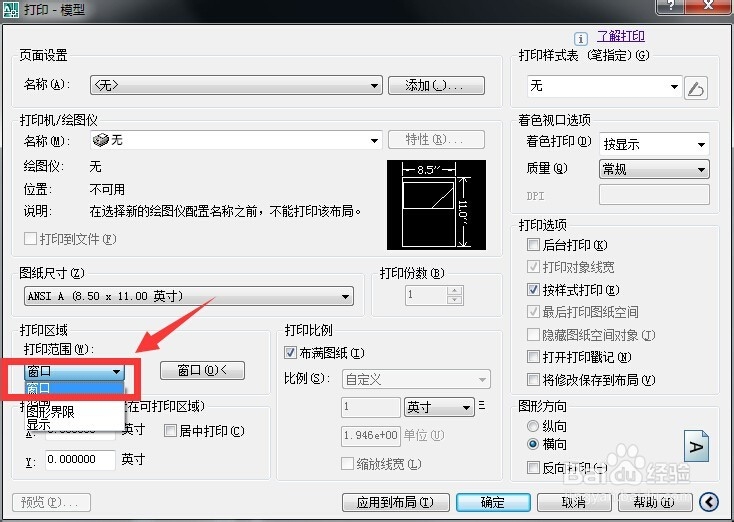Click the paper size preview thumbnail
This screenshot has height=522, width=734.
tap(436, 205)
